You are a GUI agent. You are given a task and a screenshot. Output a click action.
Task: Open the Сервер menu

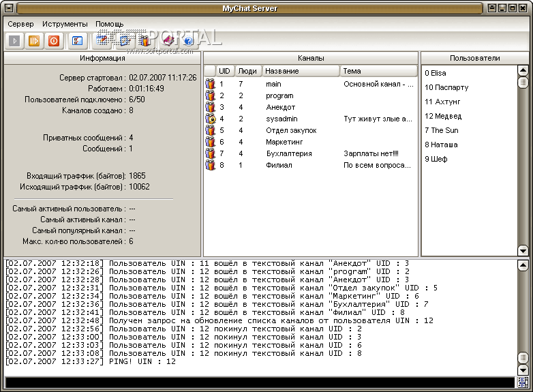click(20, 24)
